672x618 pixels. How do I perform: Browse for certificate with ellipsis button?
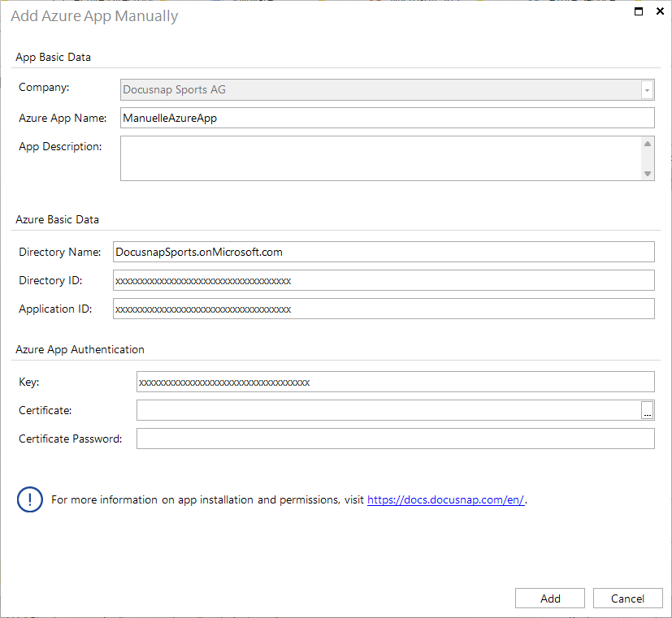[647, 410]
